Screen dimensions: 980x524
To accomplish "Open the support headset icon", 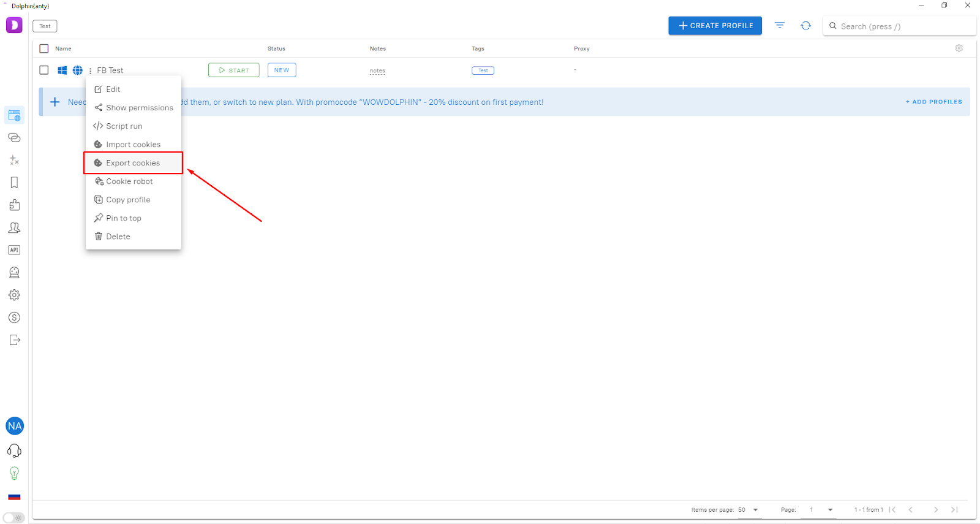I will click(14, 451).
